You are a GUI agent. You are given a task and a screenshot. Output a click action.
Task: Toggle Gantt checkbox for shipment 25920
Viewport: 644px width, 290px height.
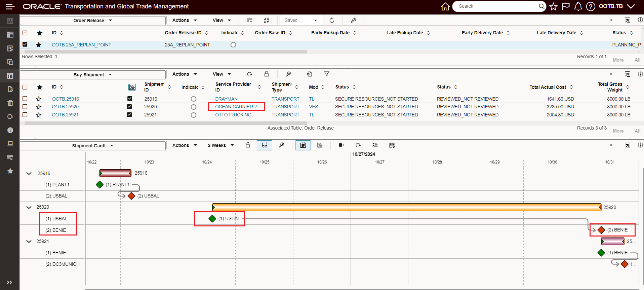[129, 107]
